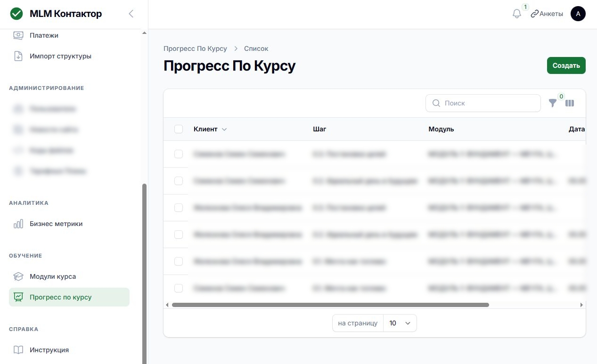The image size is (597, 364).
Task: Check the third table row checkbox
Action: (179, 208)
